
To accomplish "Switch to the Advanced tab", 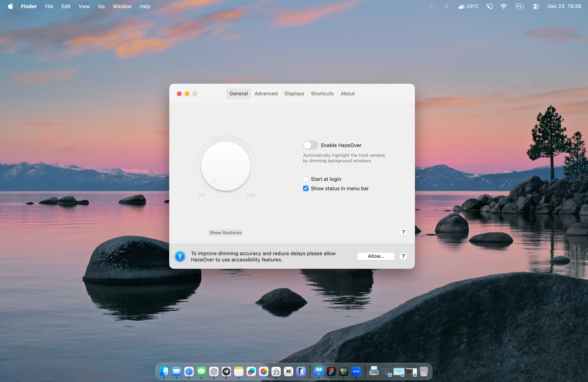I will tap(266, 93).
